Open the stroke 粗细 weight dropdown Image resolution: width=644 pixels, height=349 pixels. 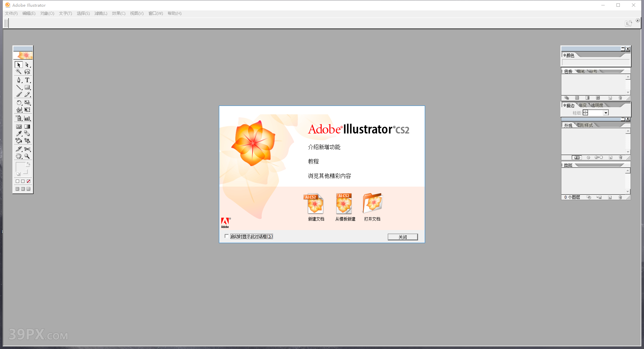606,113
